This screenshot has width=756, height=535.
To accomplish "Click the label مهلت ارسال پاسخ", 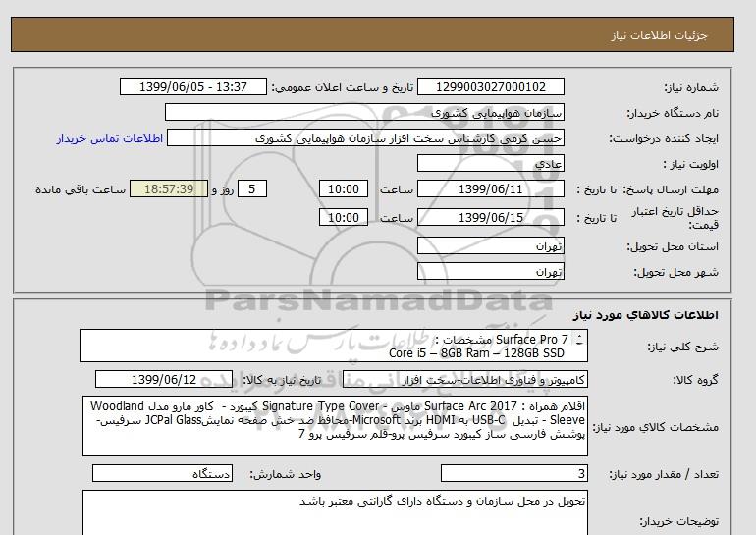I will coord(671,189).
